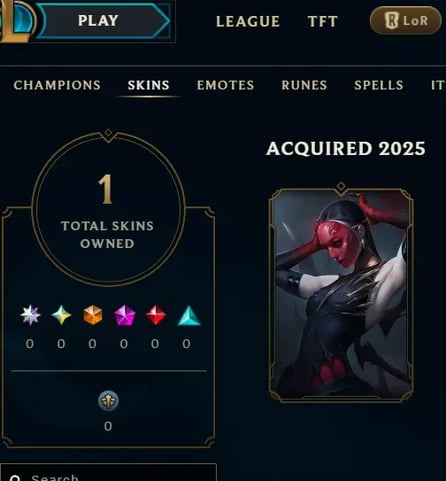The image size is (446, 481).
Task: Click the Total Skins Owned circle counter
Action: (108, 209)
